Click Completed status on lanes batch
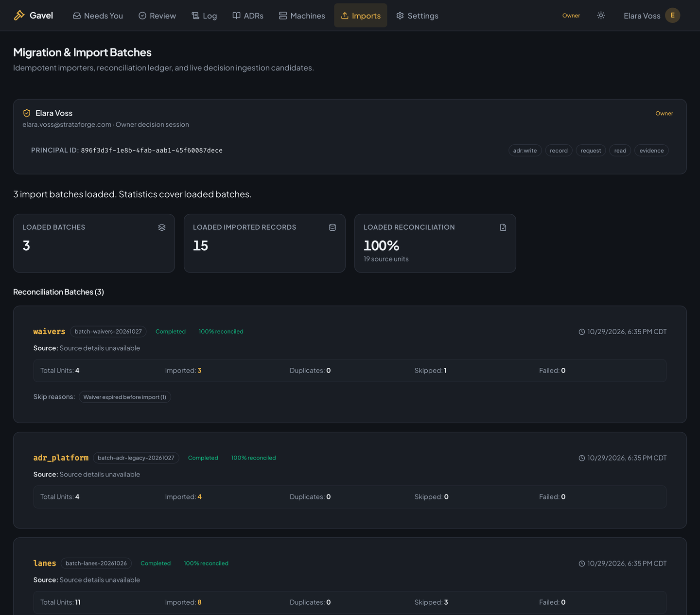700x615 pixels. [156, 563]
